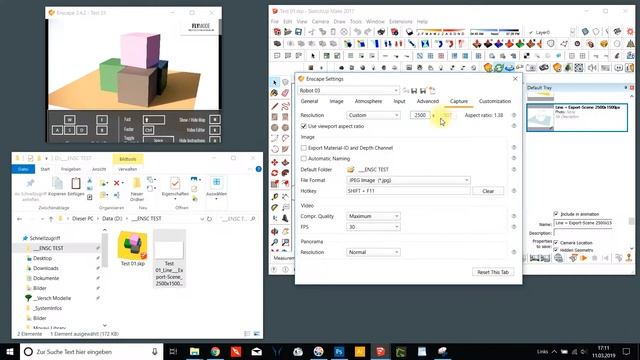640x360 pixels.
Task: Switch to the Customization tab
Action: click(495, 101)
